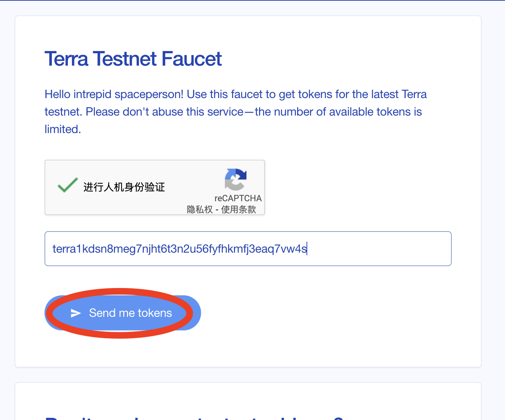Viewport: 505px width, 420px height.
Task: Click the "Please don't abuse this service" text
Action: (x=164, y=112)
